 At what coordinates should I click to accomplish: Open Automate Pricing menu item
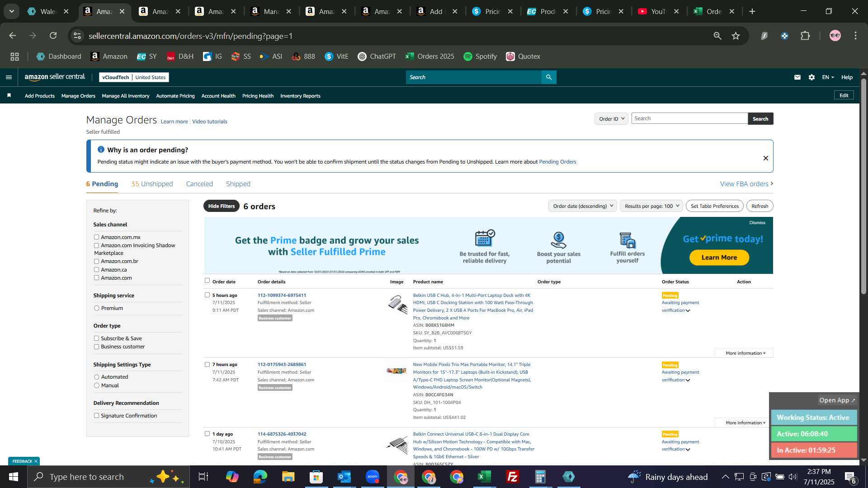click(175, 96)
